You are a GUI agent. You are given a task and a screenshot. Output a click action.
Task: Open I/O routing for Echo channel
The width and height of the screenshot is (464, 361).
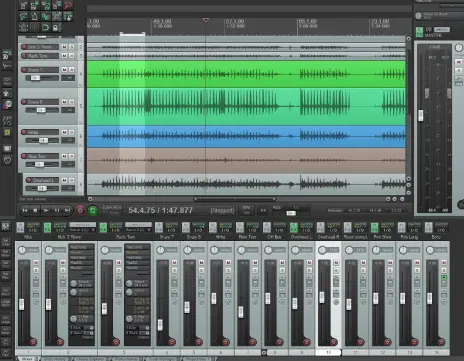[x=441, y=230]
